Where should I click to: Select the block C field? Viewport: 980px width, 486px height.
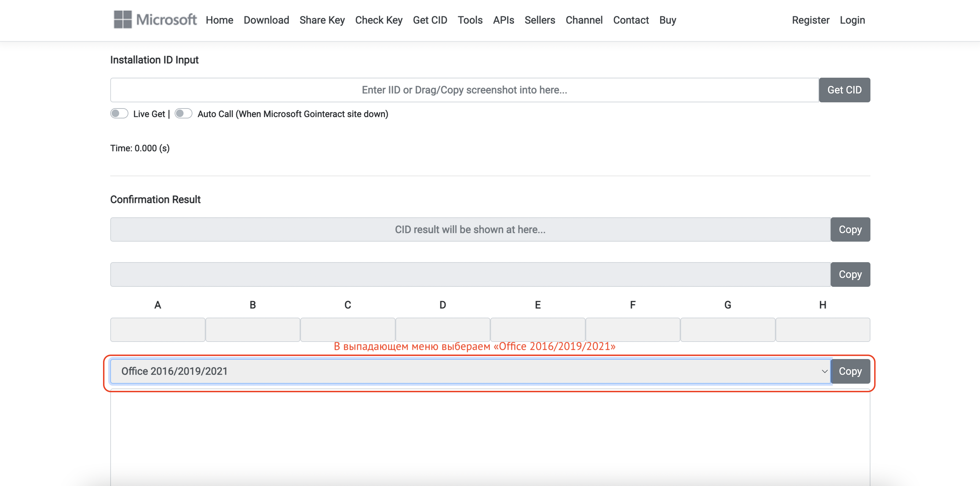pos(348,330)
